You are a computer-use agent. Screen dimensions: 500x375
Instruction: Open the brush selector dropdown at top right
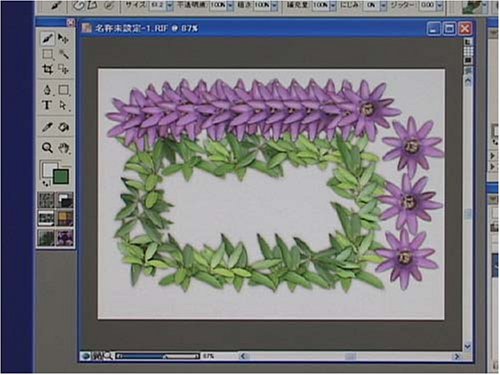point(484,6)
